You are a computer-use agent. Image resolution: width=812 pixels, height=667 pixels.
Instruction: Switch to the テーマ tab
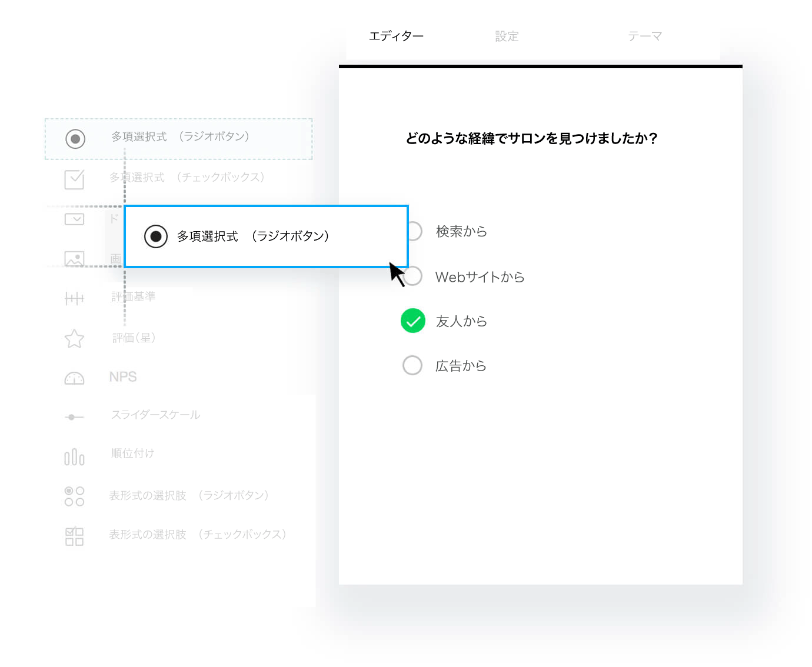coord(645,36)
